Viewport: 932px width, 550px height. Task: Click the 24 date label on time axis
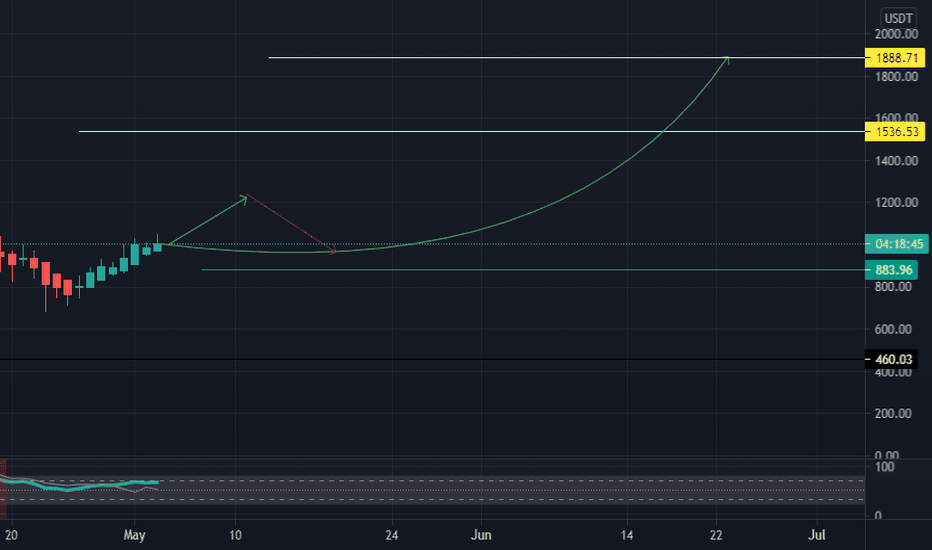coord(391,535)
